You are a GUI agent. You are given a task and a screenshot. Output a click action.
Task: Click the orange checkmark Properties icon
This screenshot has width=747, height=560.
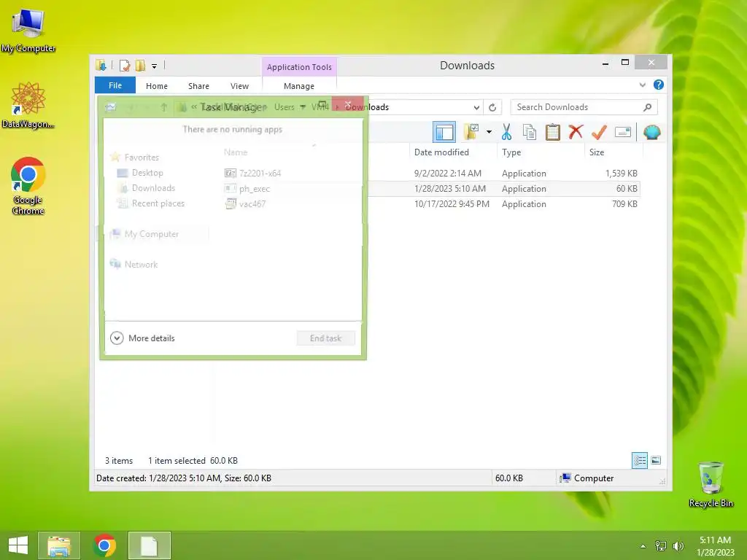(599, 132)
